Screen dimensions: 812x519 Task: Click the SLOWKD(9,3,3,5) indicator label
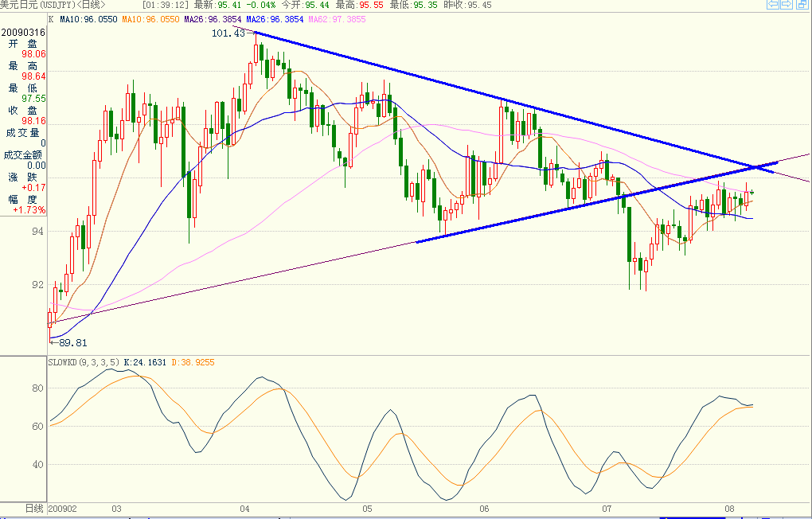[x=84, y=362]
